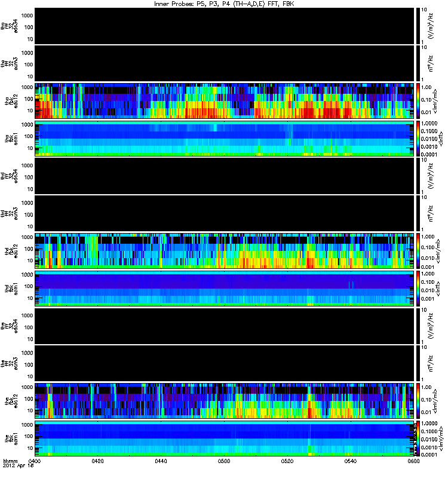Click the the fbk scm1 rainbow color bar
Image resolution: width=448 pixels, height=478 pixels.
tap(418, 439)
